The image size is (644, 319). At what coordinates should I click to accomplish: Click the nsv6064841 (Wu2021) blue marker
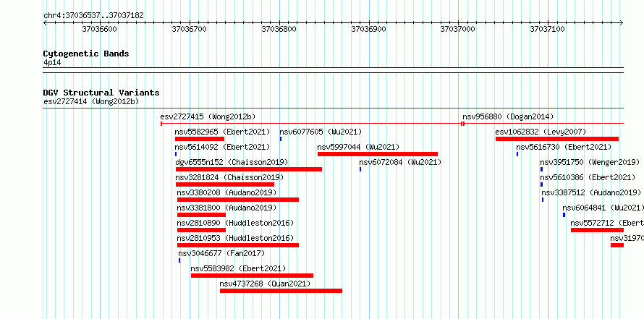click(564, 215)
